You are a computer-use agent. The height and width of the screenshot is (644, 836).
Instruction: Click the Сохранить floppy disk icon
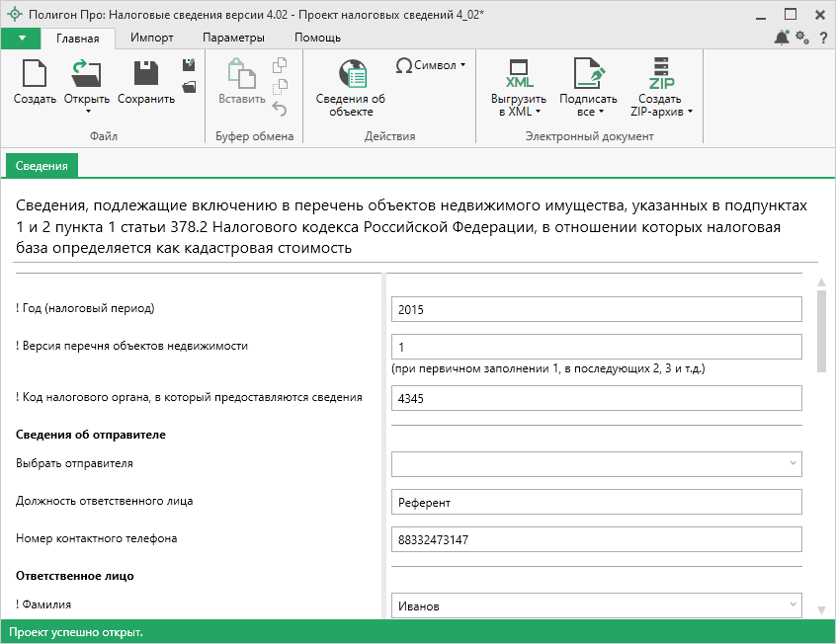[x=145, y=74]
